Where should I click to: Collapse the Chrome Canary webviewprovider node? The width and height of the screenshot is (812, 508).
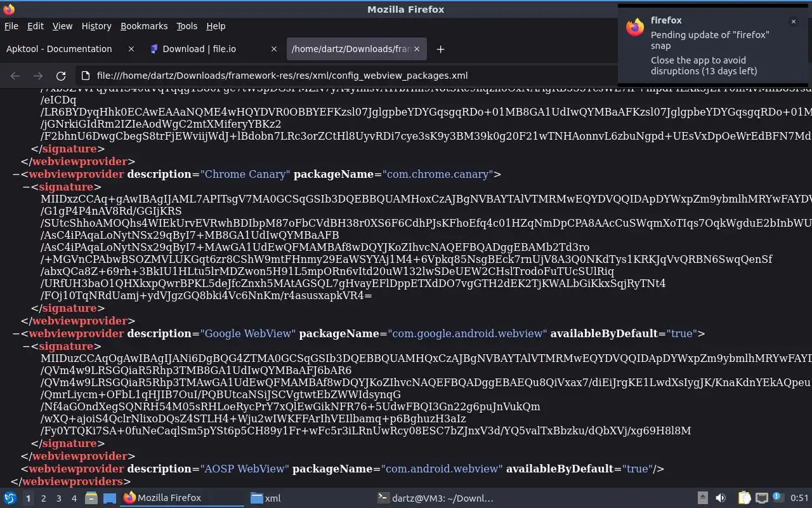tap(16, 174)
